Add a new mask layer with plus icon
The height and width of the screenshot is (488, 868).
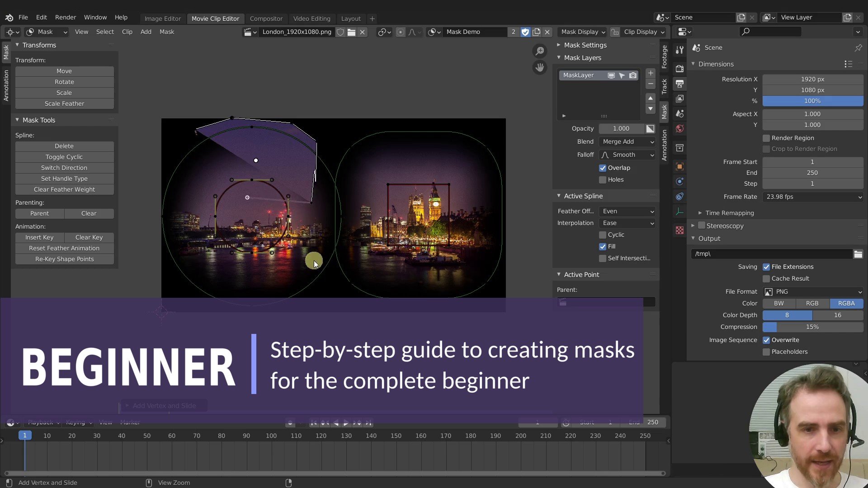pyautogui.click(x=651, y=73)
